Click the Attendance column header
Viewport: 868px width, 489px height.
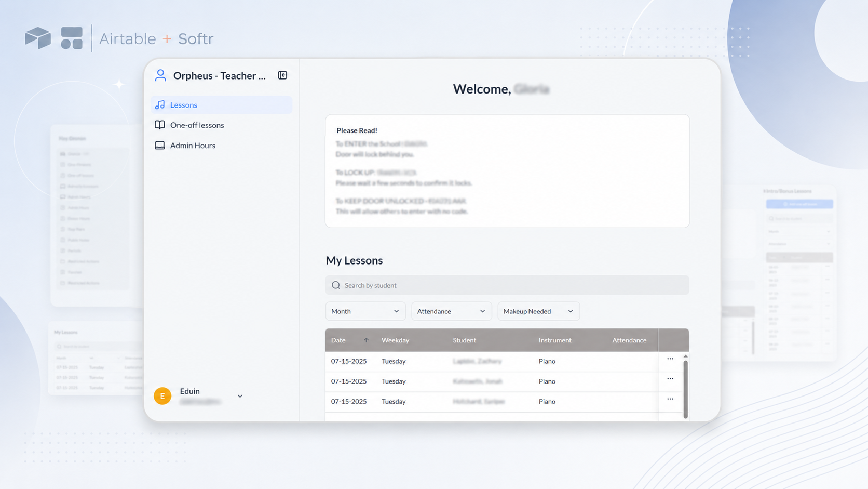pos(629,340)
